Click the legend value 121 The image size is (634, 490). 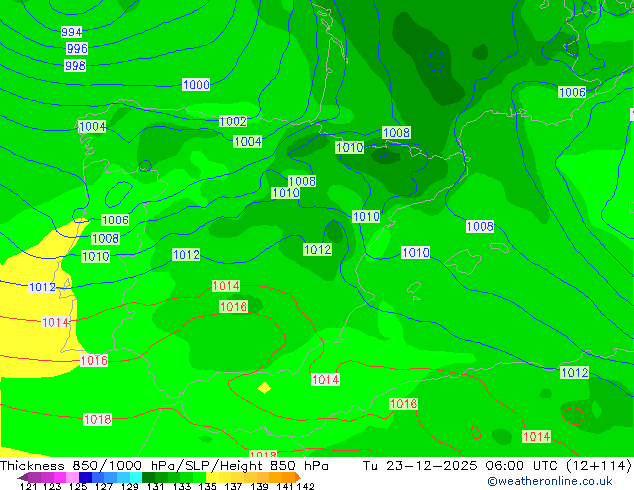click(28, 486)
